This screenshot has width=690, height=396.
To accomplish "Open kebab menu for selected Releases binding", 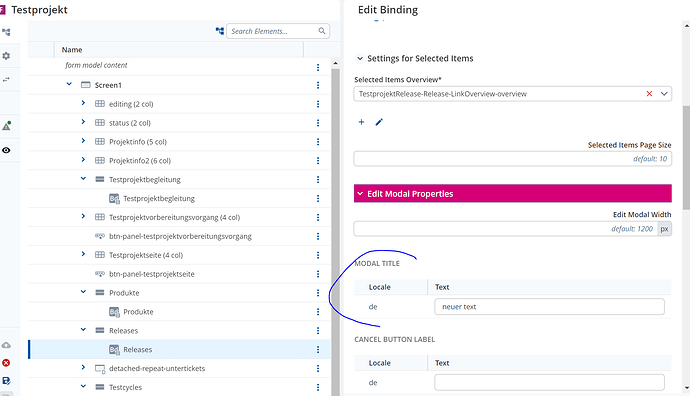I will click(318, 350).
